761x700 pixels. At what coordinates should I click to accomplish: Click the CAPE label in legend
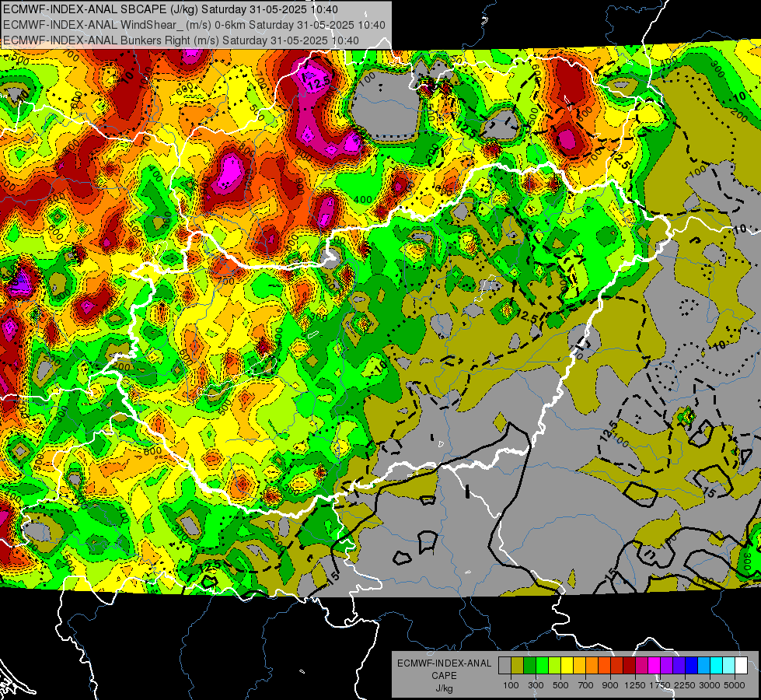tap(444, 676)
